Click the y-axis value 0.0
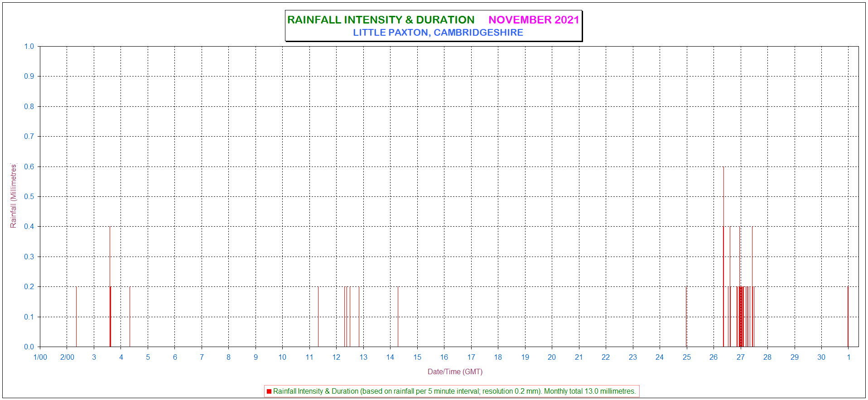Viewport: 868px width, 400px height. coord(29,347)
